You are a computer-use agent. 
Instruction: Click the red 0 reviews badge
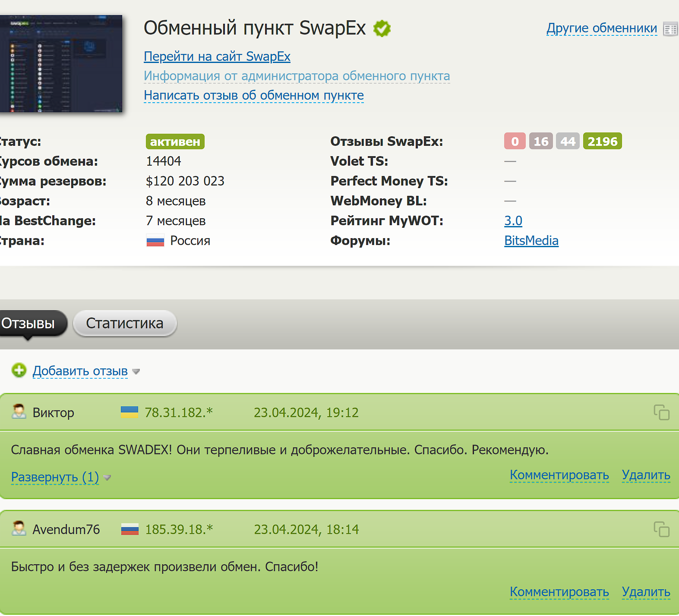[x=515, y=141]
